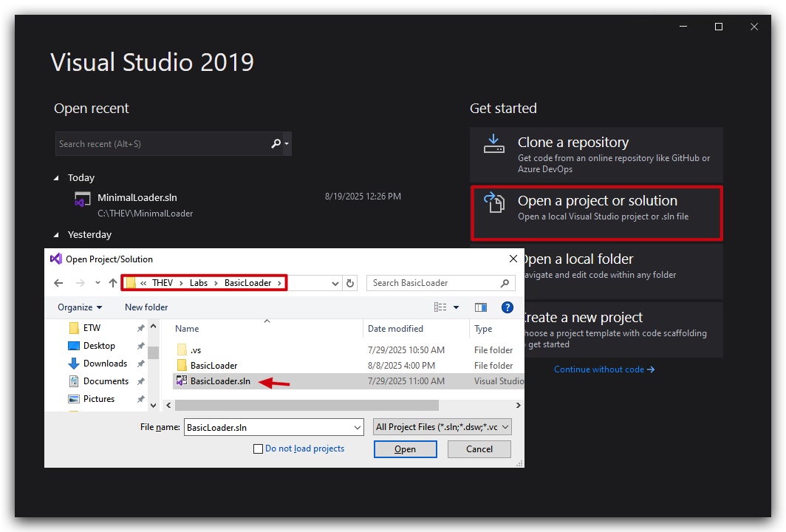786x532 pixels.
Task: Sort files by the Date modified column
Action: (x=395, y=329)
